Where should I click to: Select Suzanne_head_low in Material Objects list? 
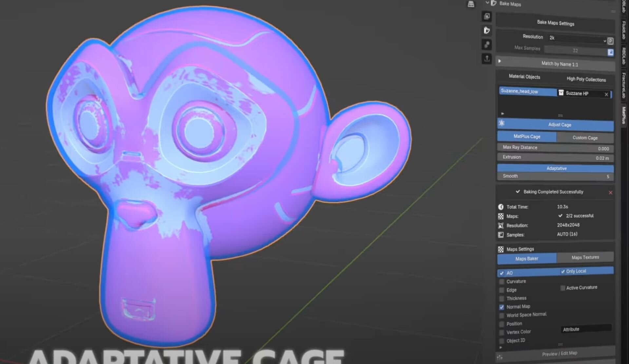(x=527, y=91)
